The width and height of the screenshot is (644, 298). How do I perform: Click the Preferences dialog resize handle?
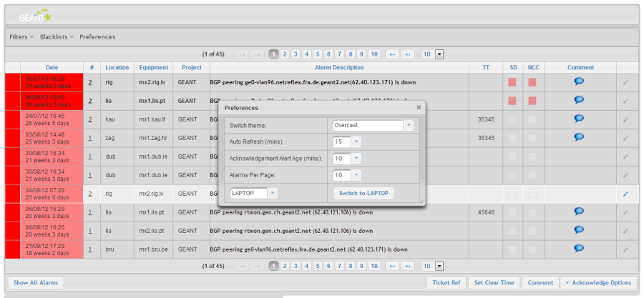click(421, 201)
